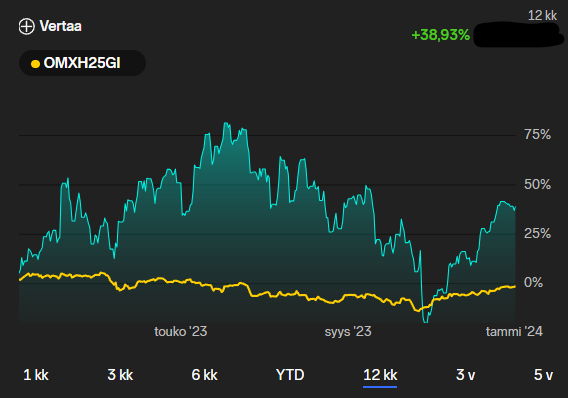Choose the YTD time range
Screen dimensions: 568x398
290,375
